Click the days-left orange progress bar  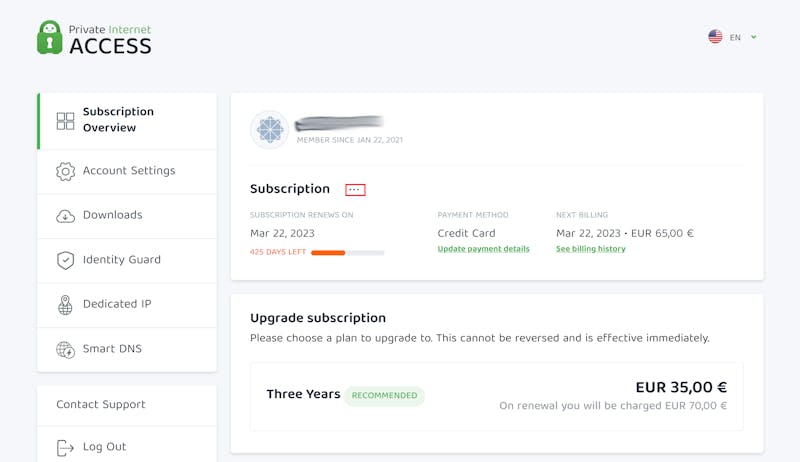point(347,252)
